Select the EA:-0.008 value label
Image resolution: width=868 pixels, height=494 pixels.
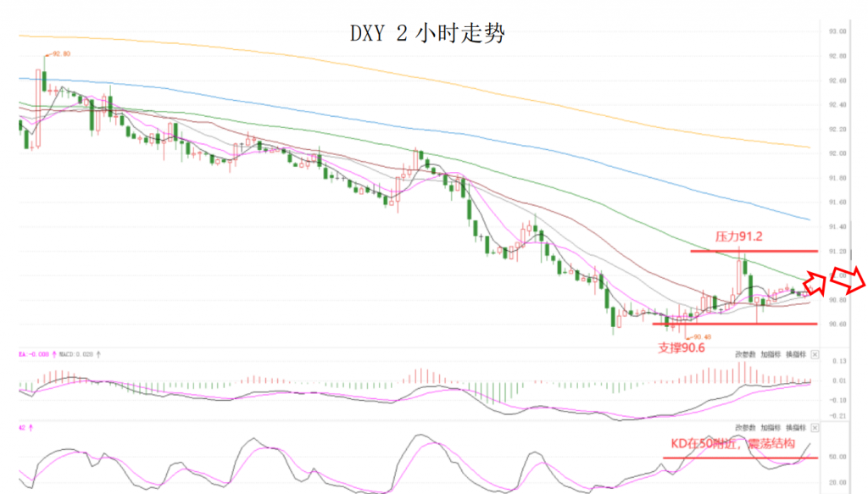tap(34, 354)
